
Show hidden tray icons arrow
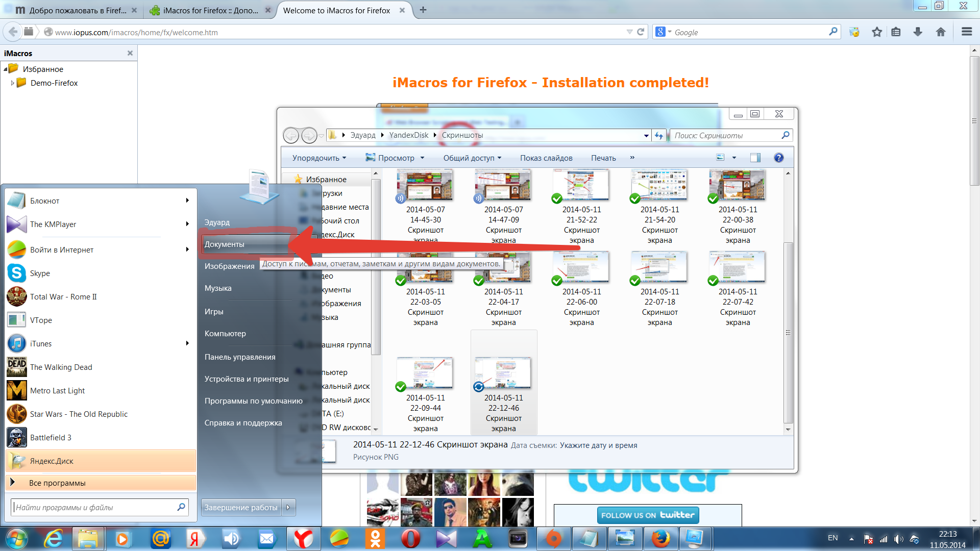[x=851, y=539]
